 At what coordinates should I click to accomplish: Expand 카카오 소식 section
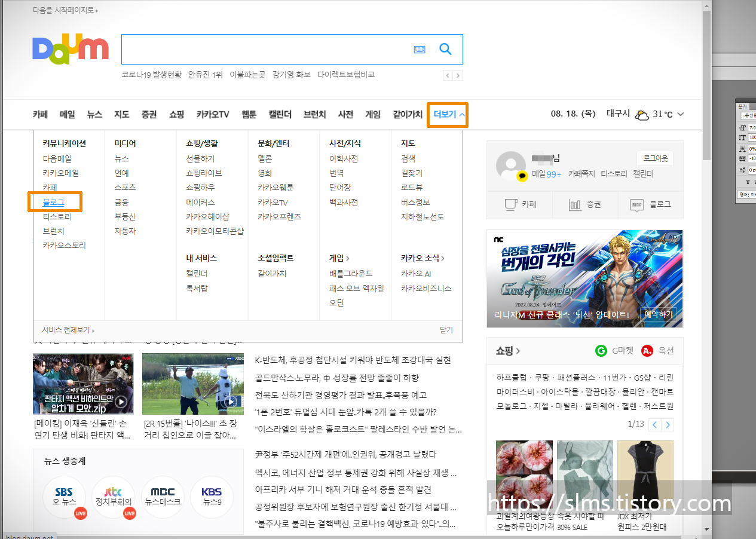(423, 258)
